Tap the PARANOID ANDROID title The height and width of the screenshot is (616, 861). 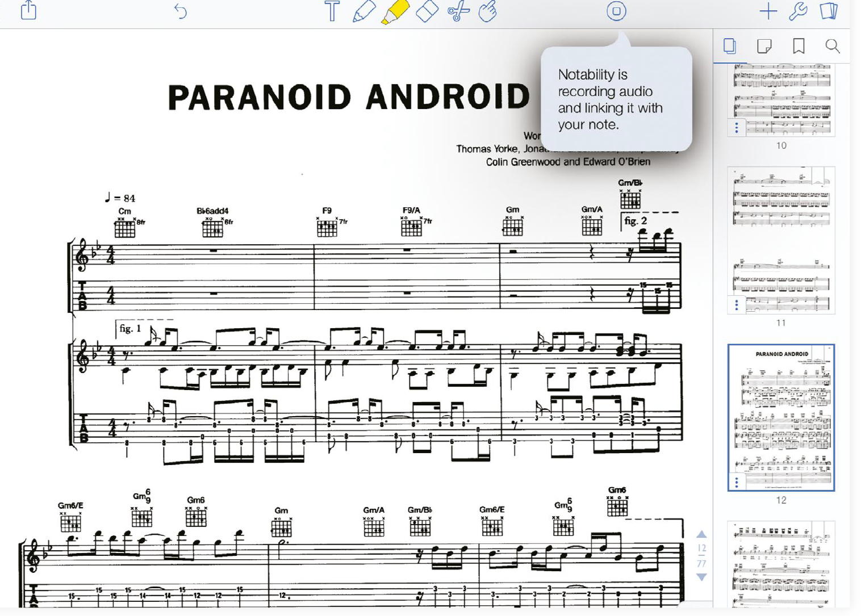pyautogui.click(x=349, y=97)
